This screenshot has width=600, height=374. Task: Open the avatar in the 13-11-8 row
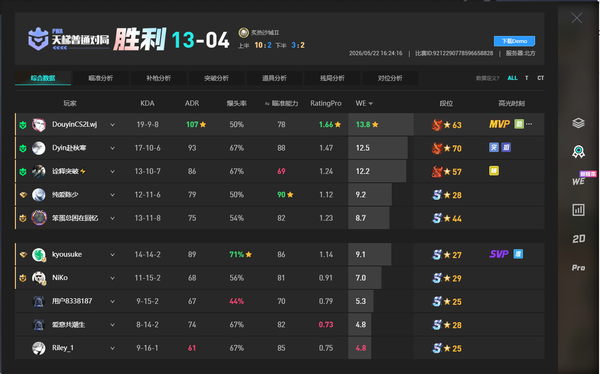[39, 218]
